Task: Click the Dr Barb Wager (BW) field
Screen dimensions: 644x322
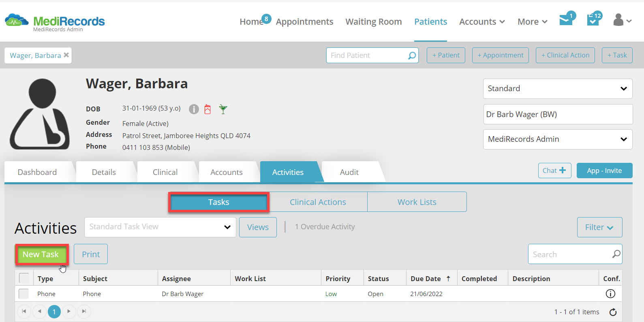Action: (x=558, y=114)
